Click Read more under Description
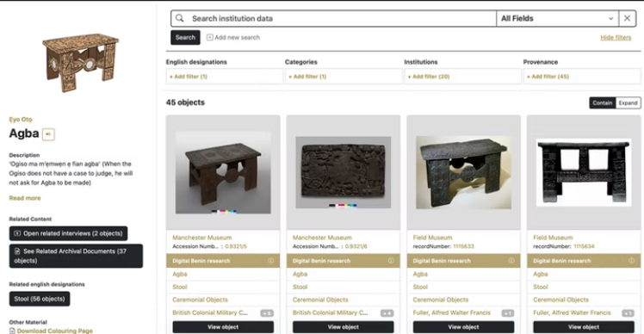The height and width of the screenshot is (334, 644). pyautogui.click(x=25, y=198)
